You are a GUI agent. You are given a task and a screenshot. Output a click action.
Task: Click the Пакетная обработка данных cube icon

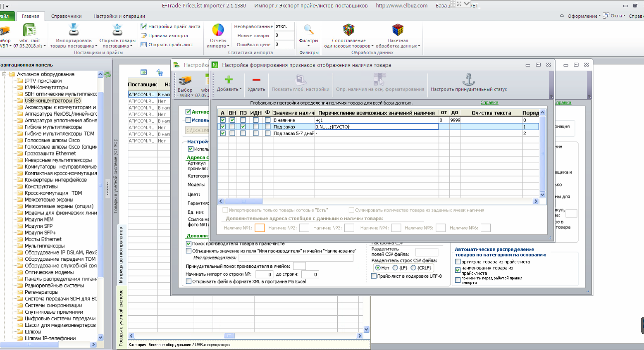pyautogui.click(x=398, y=30)
